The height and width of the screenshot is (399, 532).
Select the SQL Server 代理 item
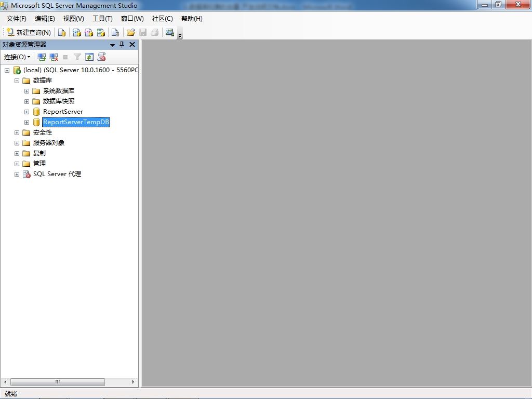coord(57,174)
